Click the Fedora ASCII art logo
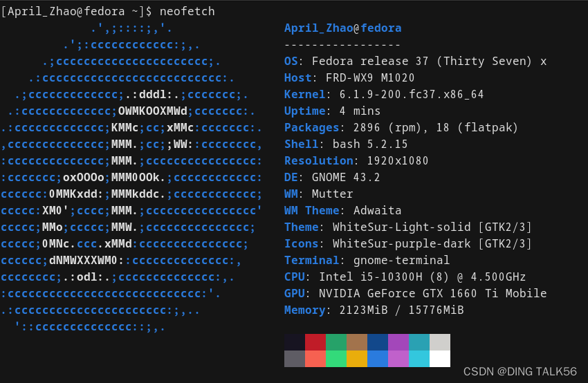Viewport: 588px width, 383px height. tap(131, 177)
